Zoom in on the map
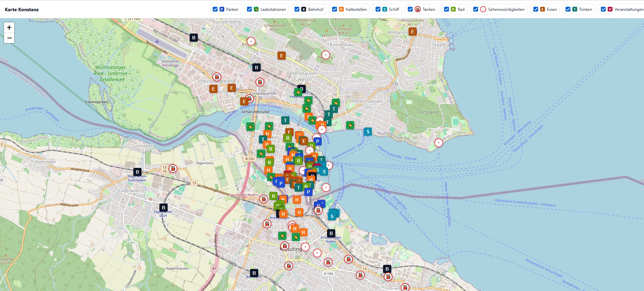The width and height of the screenshot is (644, 291). click(9, 27)
